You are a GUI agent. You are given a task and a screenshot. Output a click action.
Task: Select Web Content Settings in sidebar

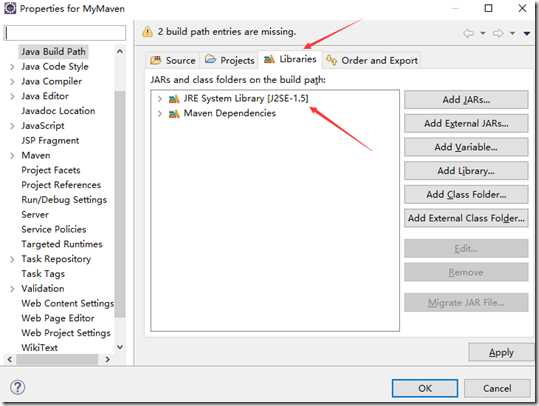[x=67, y=303]
